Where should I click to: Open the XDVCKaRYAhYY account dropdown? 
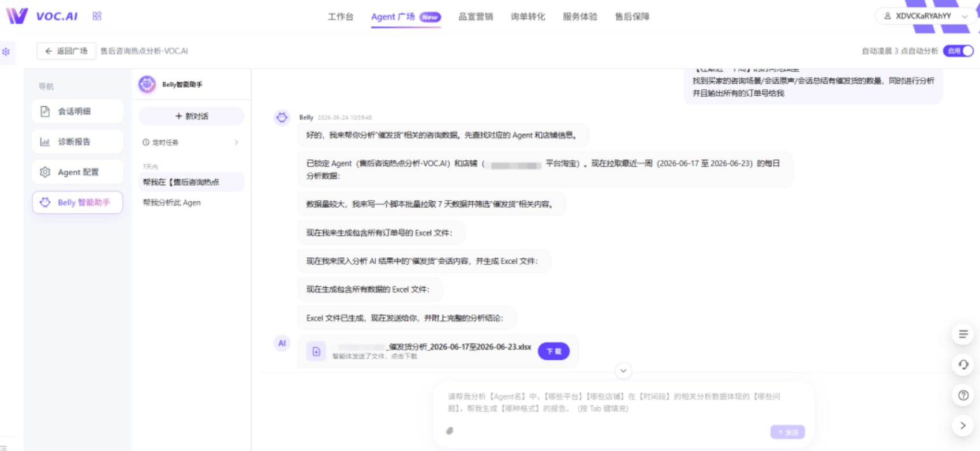pyautogui.click(x=926, y=16)
